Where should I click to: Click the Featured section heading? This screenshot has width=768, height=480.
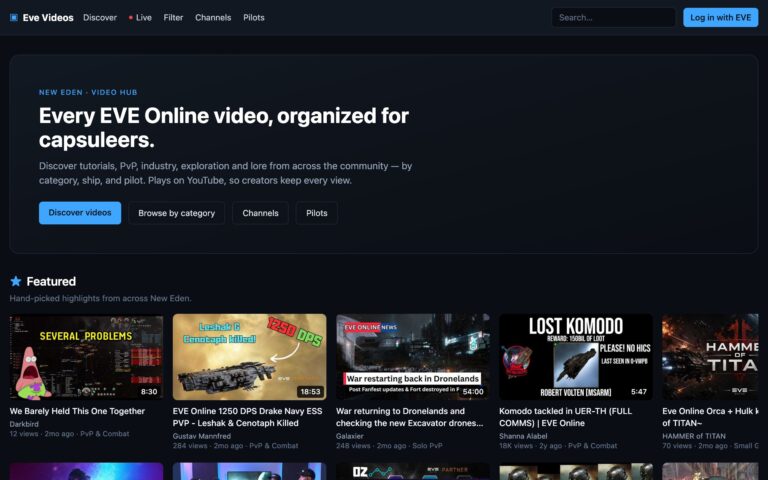(51, 281)
